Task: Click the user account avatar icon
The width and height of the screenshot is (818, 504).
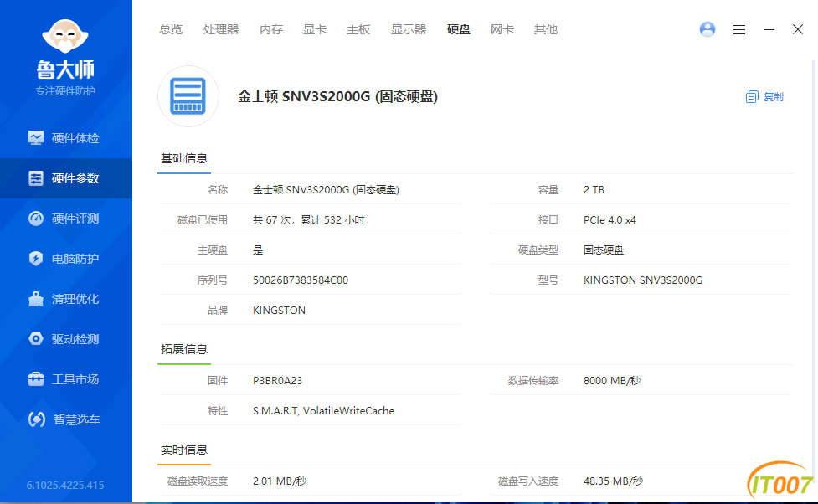Action: pos(707,29)
